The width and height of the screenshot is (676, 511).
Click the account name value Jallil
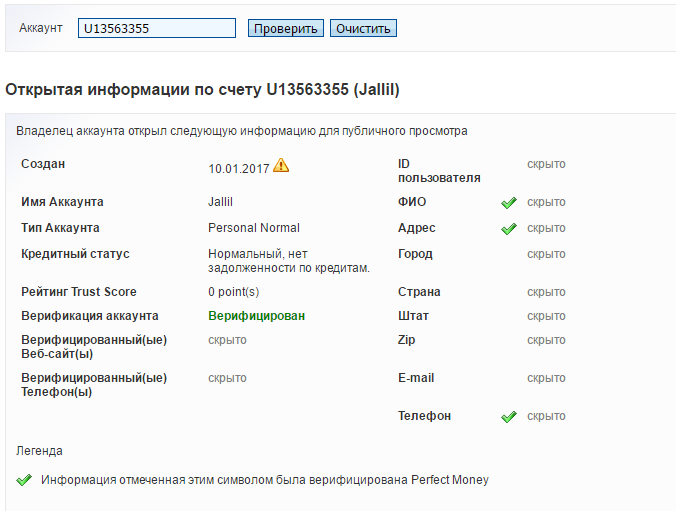point(220,202)
